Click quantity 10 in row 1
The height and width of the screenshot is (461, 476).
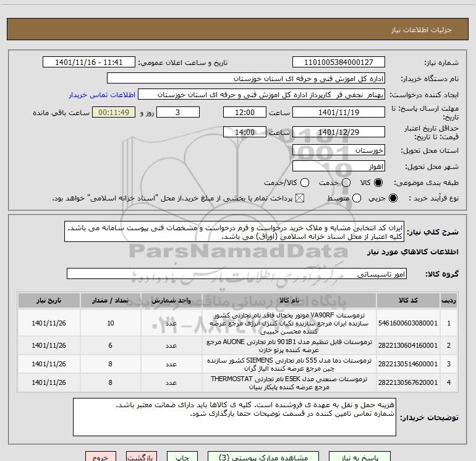(111, 323)
